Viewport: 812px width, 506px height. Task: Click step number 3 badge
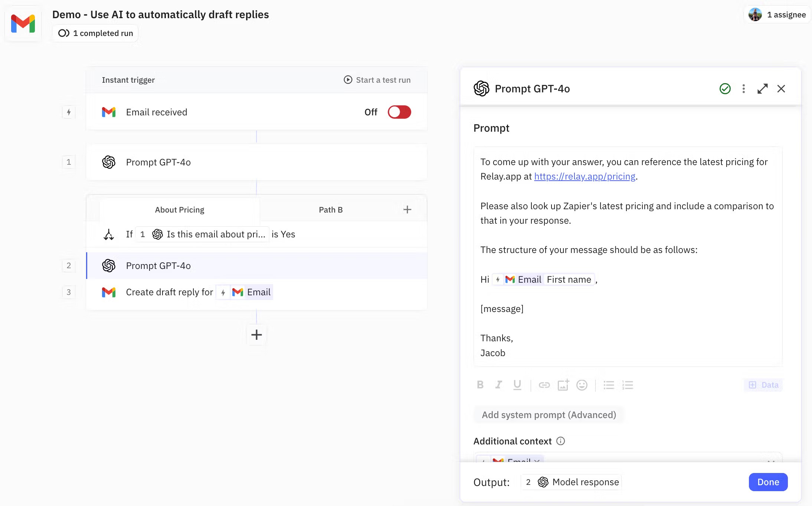pos(69,292)
